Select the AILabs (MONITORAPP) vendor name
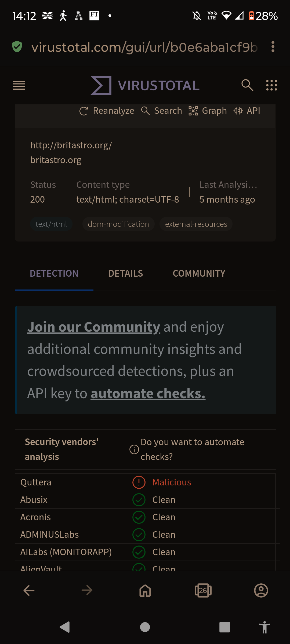The height and width of the screenshot is (644, 290). click(66, 552)
